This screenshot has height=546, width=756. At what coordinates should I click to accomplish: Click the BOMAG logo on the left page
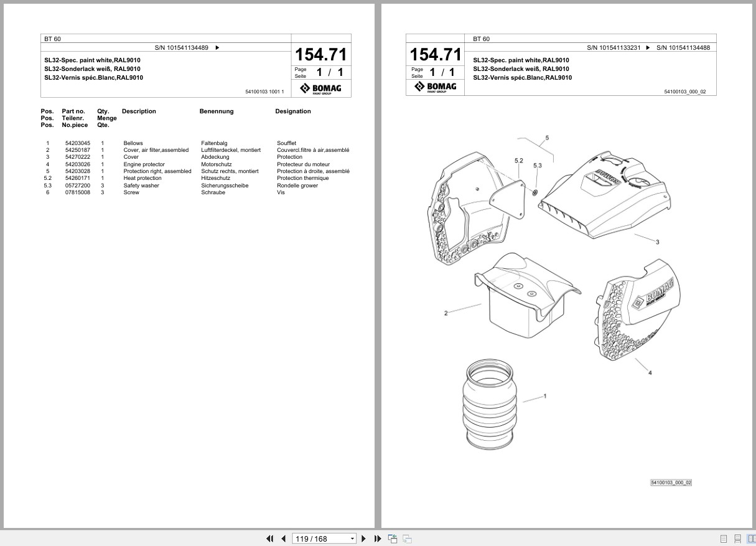pos(321,88)
